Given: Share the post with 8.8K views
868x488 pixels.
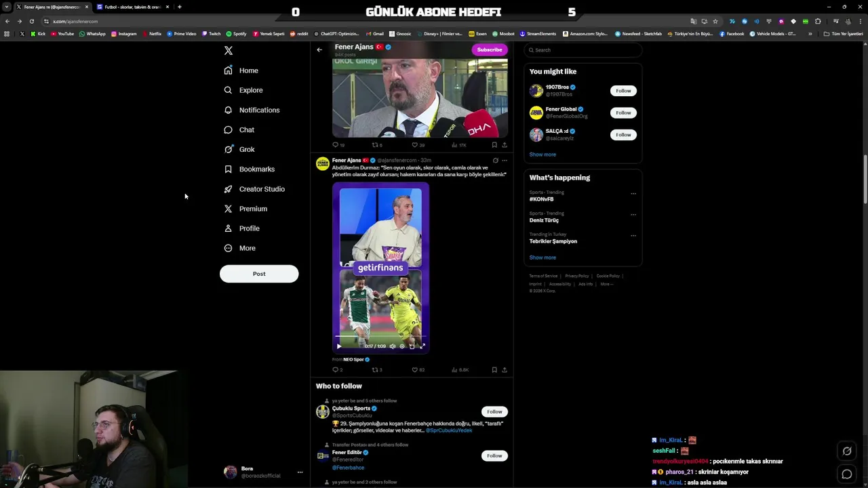Looking at the screenshot, I should (505, 370).
